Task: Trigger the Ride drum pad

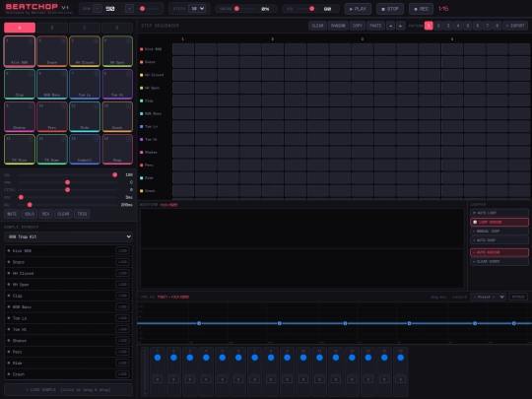Action: pyautogui.click(x=85, y=116)
